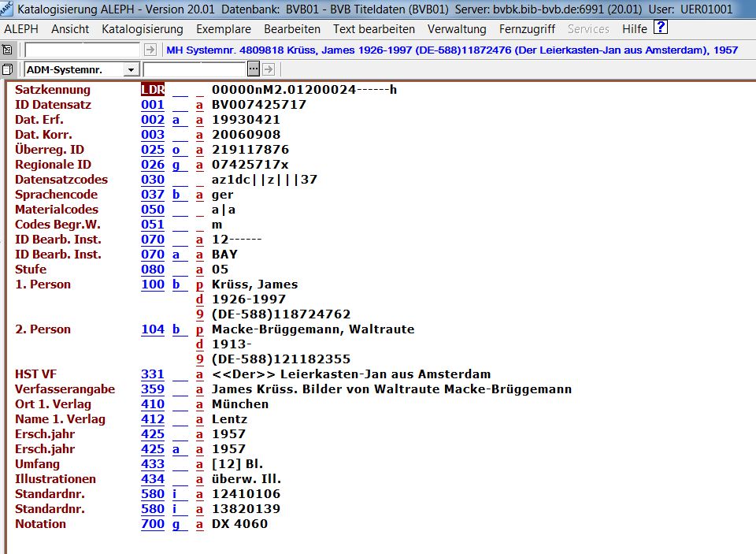This screenshot has height=554, width=756.
Task: Click the items bar icon beside ADM-Systemnr.
Action: pos(8,69)
